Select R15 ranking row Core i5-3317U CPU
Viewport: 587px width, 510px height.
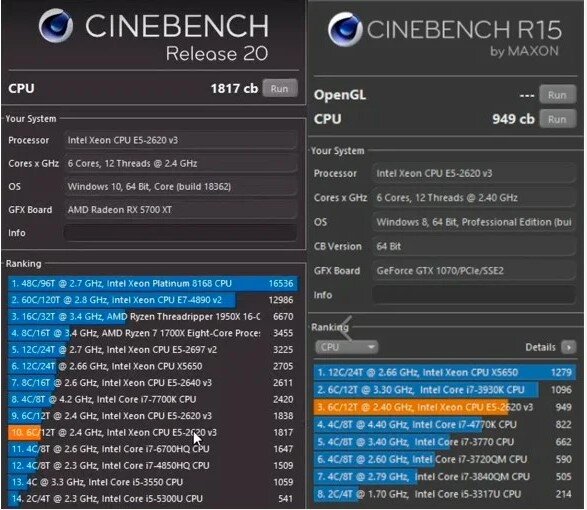444,494
